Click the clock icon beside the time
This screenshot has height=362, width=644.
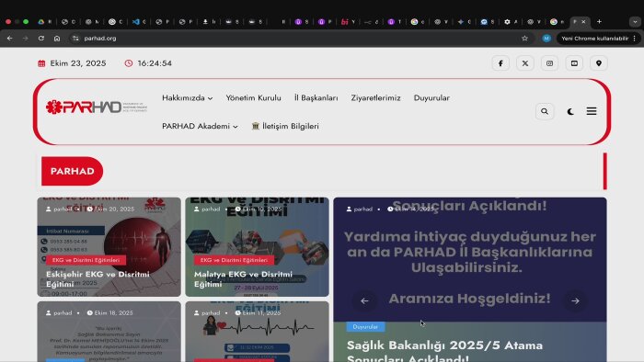(129, 63)
